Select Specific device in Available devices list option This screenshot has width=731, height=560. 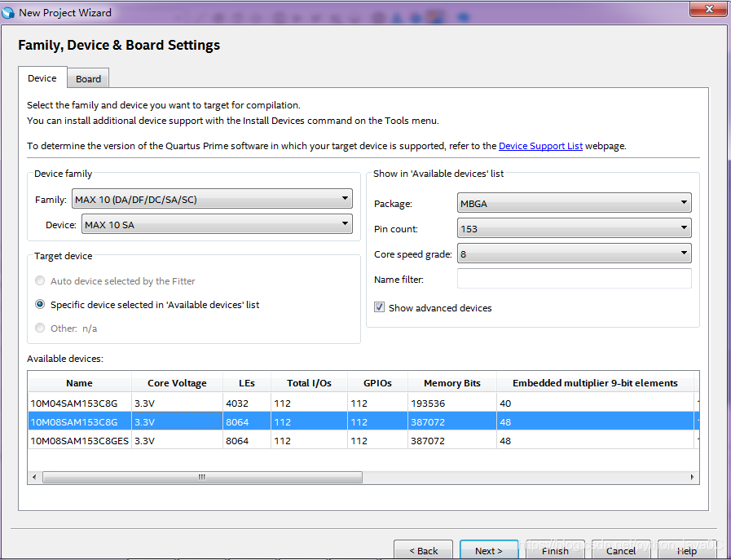[40, 305]
